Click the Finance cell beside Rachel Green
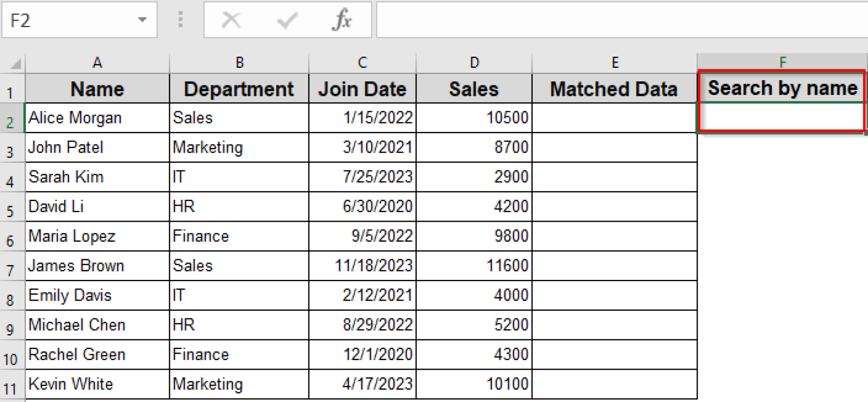868x402 pixels. (239, 355)
